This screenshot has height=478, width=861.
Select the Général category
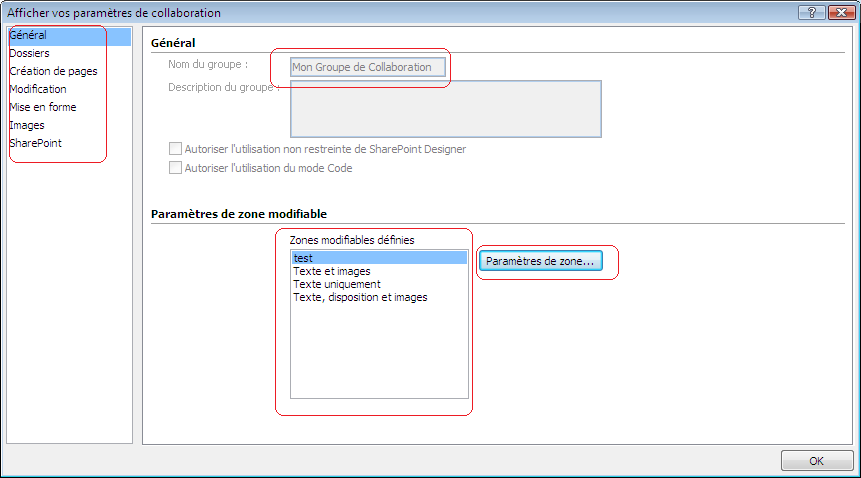[28, 35]
